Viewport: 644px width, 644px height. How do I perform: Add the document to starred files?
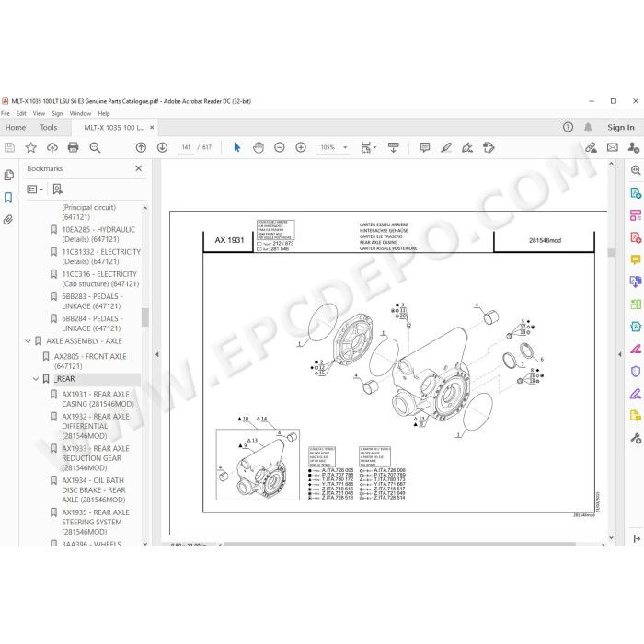tap(30, 147)
